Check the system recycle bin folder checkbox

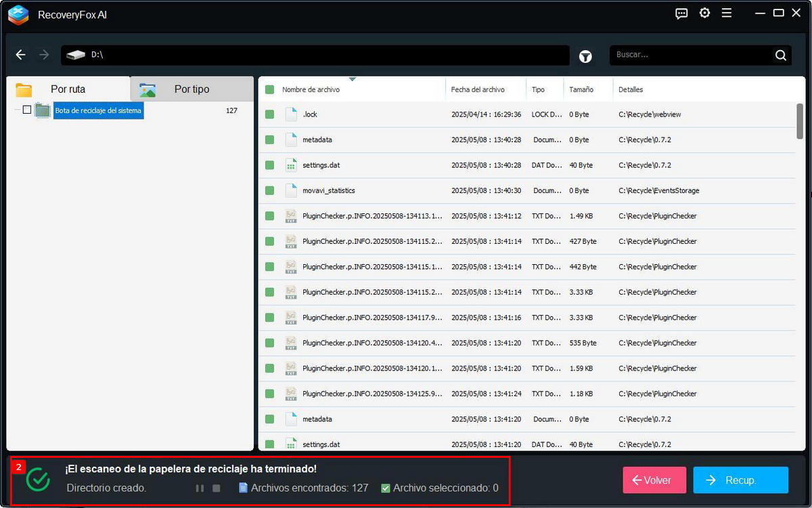point(27,110)
